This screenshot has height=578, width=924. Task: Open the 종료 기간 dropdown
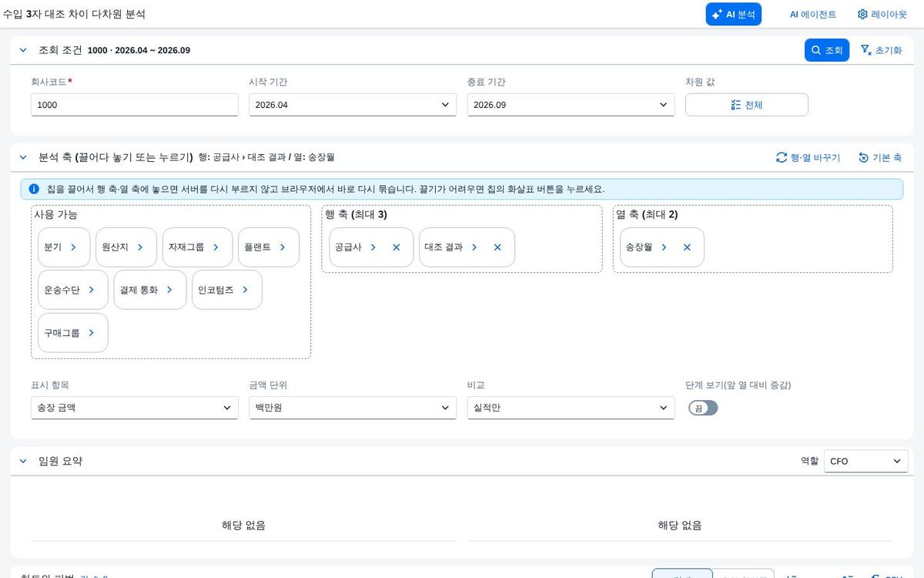point(571,105)
